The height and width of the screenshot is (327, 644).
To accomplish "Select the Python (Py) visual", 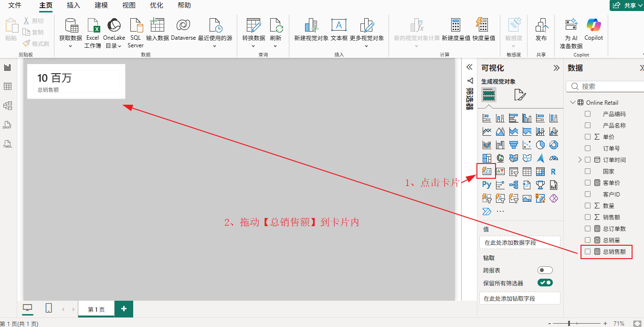I will tap(487, 185).
